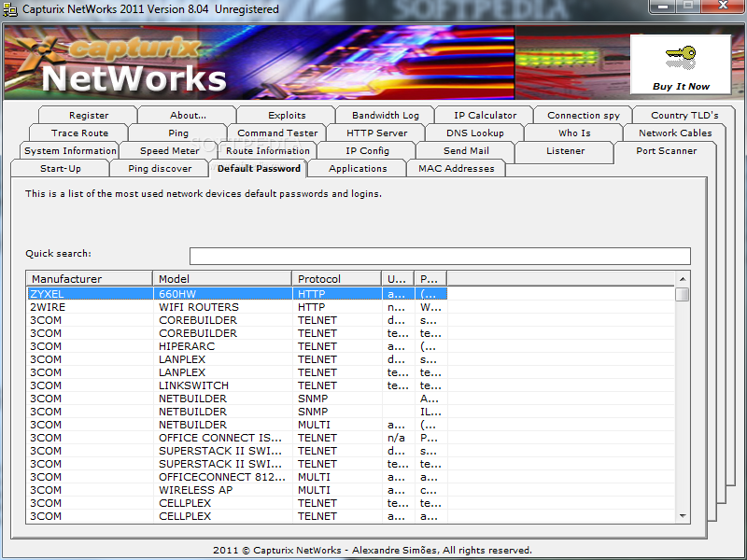Sort by the Protocol column header
Screen dimensions: 747x560
point(337,278)
